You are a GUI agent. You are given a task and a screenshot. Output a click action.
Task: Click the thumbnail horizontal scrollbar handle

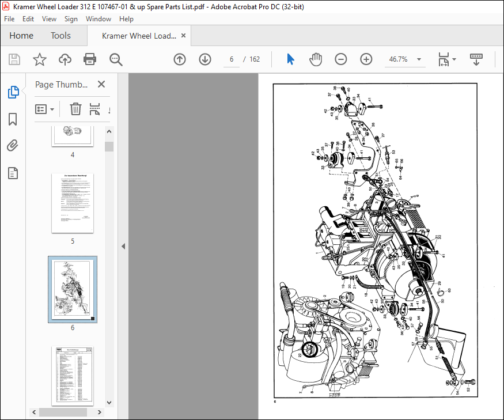pyautogui.click(x=63, y=412)
